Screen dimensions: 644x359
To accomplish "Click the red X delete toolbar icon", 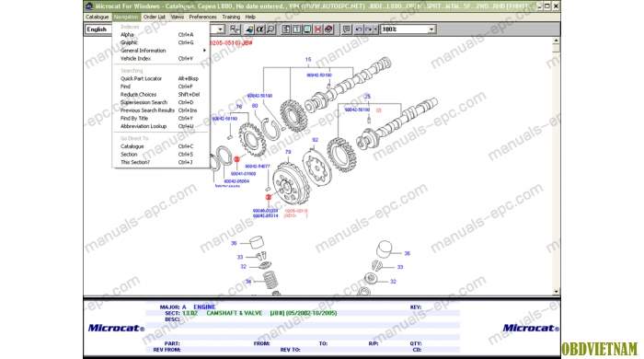I will [x=318, y=29].
